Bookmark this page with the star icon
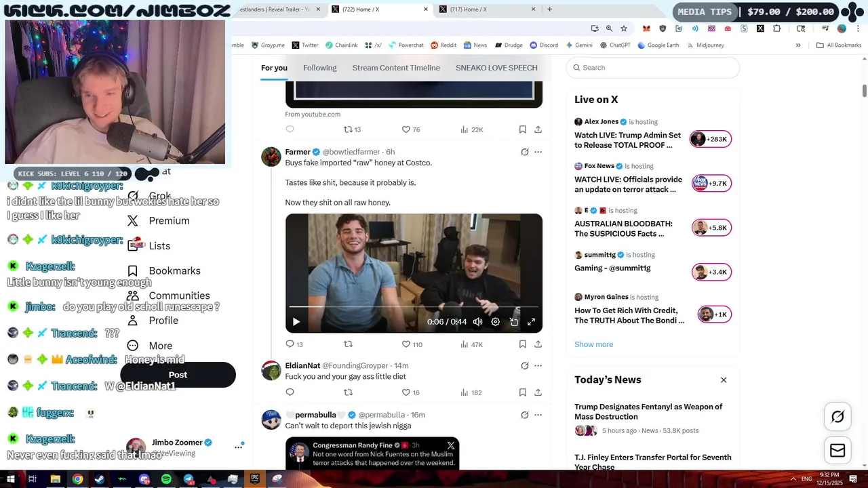 (x=624, y=28)
